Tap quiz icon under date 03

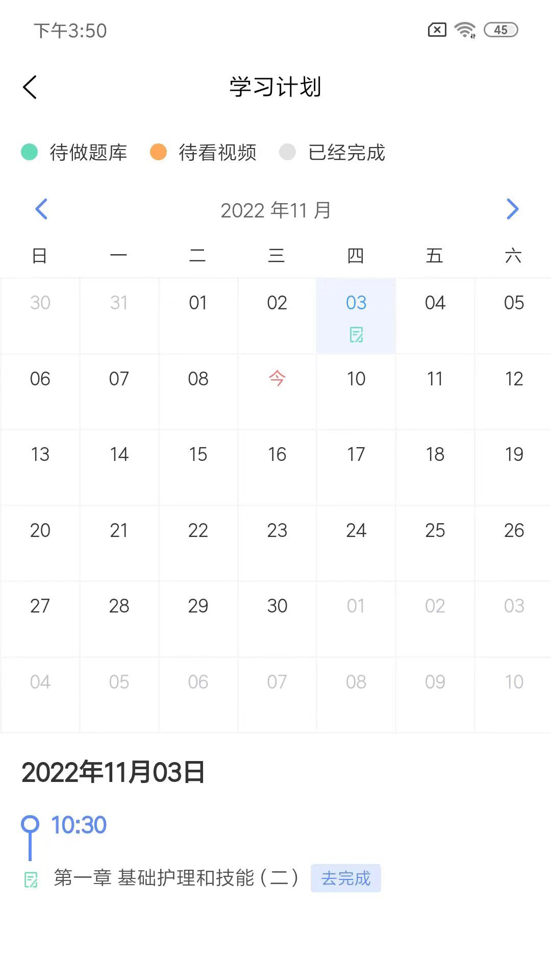(356, 335)
